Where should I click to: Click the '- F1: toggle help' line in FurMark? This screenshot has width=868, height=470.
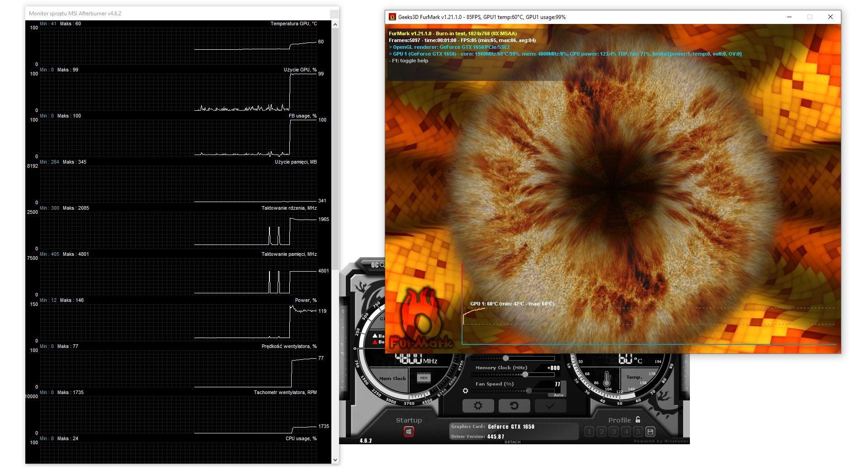tap(408, 61)
